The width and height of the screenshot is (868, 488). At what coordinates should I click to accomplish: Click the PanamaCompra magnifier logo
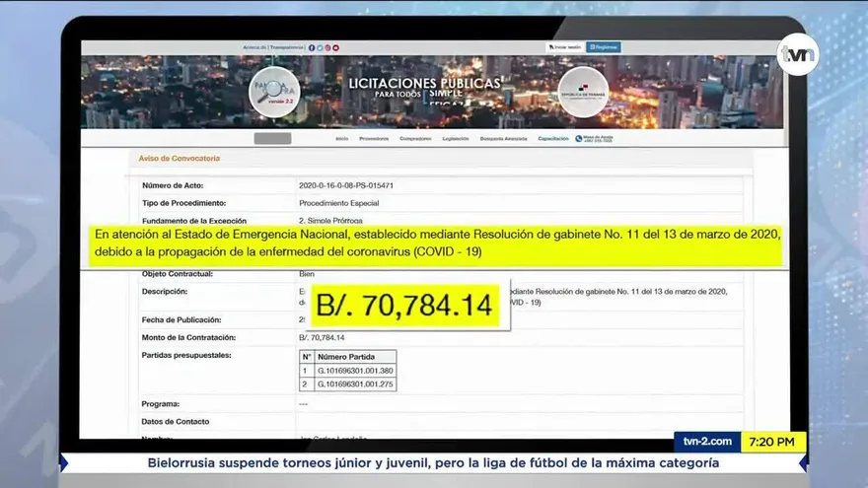coord(274,92)
